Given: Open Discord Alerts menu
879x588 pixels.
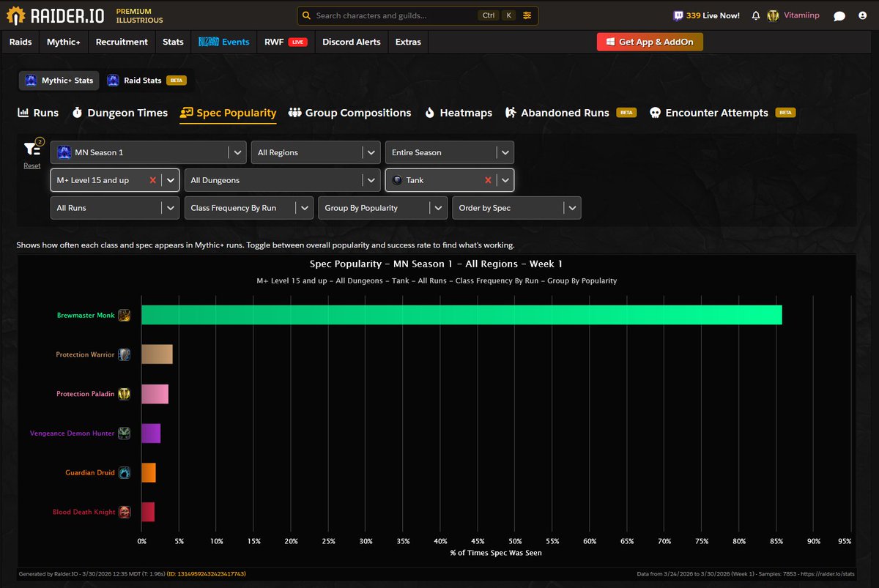Looking at the screenshot, I should pos(352,42).
